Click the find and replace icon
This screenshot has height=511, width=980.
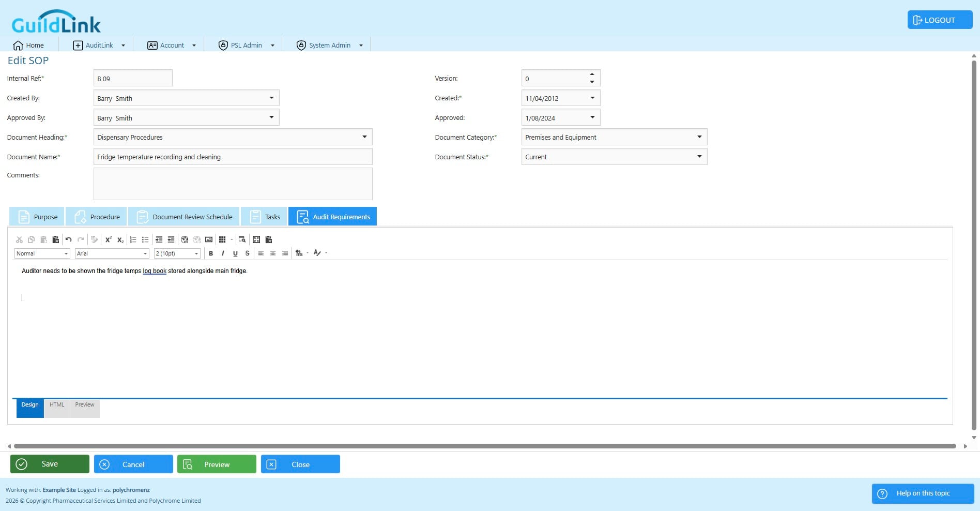tap(242, 239)
